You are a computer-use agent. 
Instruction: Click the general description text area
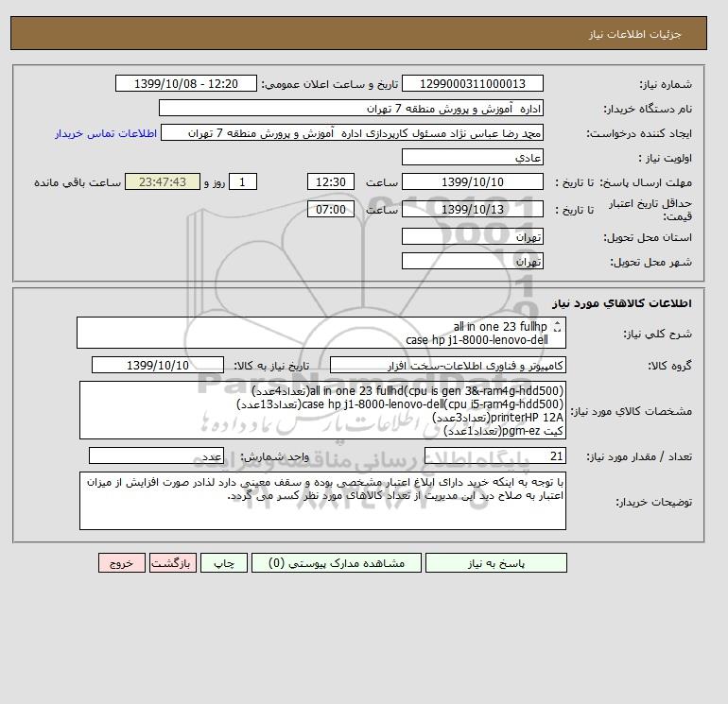point(321,333)
